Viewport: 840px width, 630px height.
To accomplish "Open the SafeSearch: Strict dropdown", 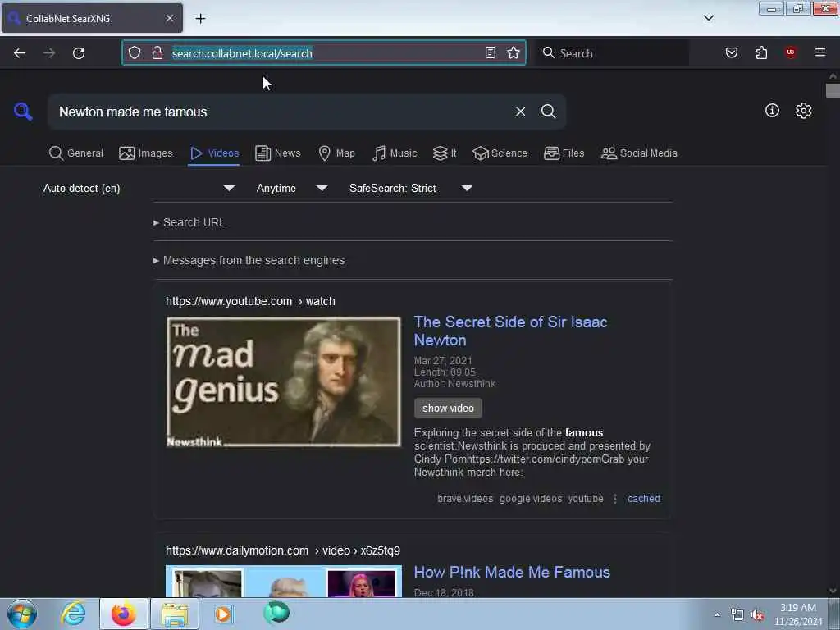I will pos(411,188).
